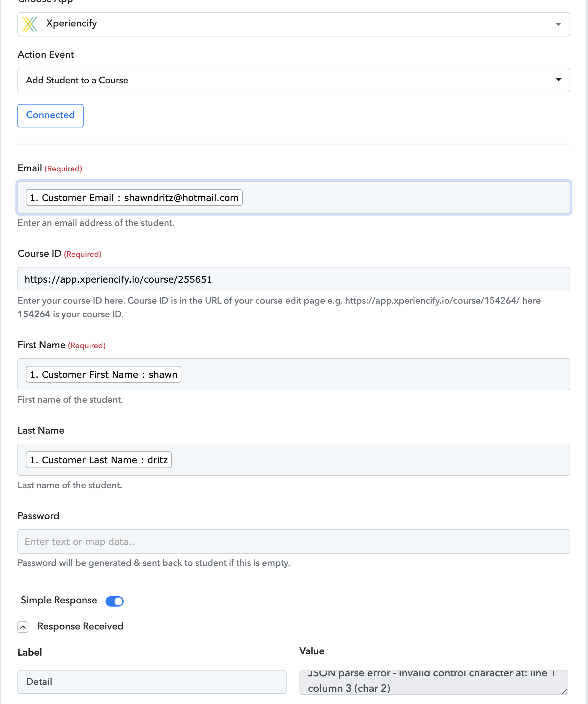Viewport: 588px width, 704px height.
Task: Click the 'Password' field label
Action: coord(38,516)
